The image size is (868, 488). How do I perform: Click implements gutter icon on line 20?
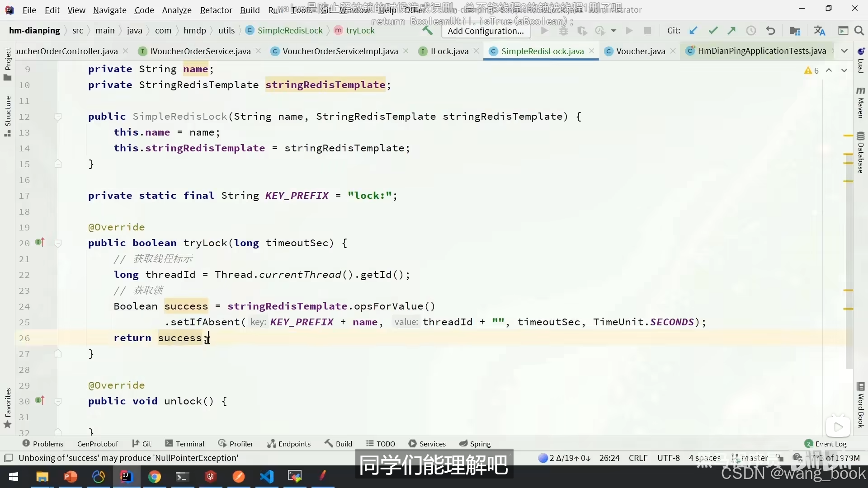(40, 243)
